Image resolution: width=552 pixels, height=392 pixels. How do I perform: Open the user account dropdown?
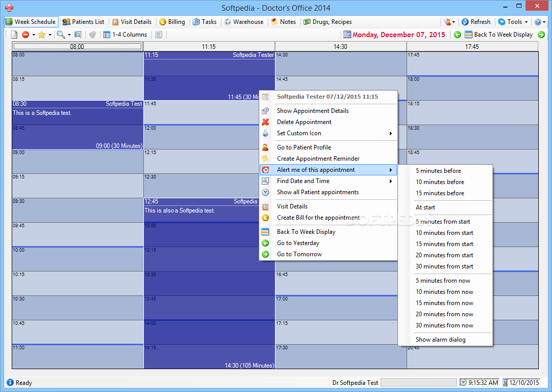pyautogui.click(x=449, y=22)
